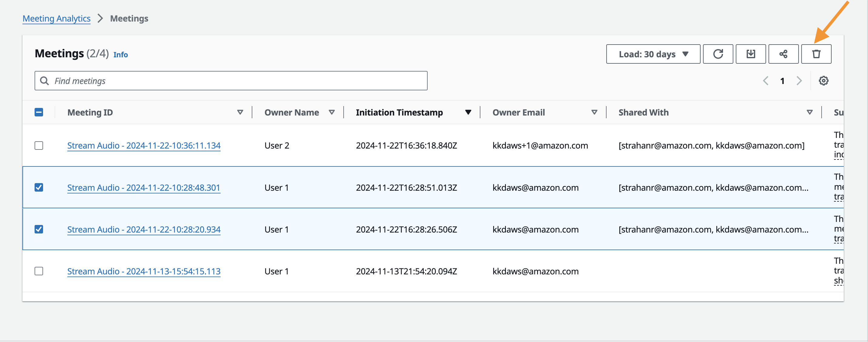Screen dimensions: 868x342
Task: Go to previous page arrow
Action: tap(765, 81)
